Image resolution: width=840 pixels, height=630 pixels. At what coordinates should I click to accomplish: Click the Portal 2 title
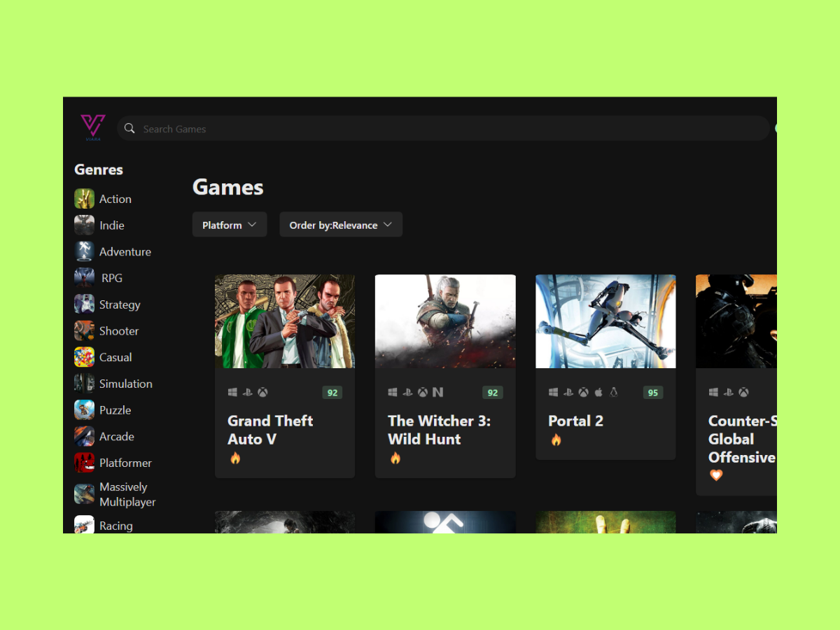coord(575,421)
